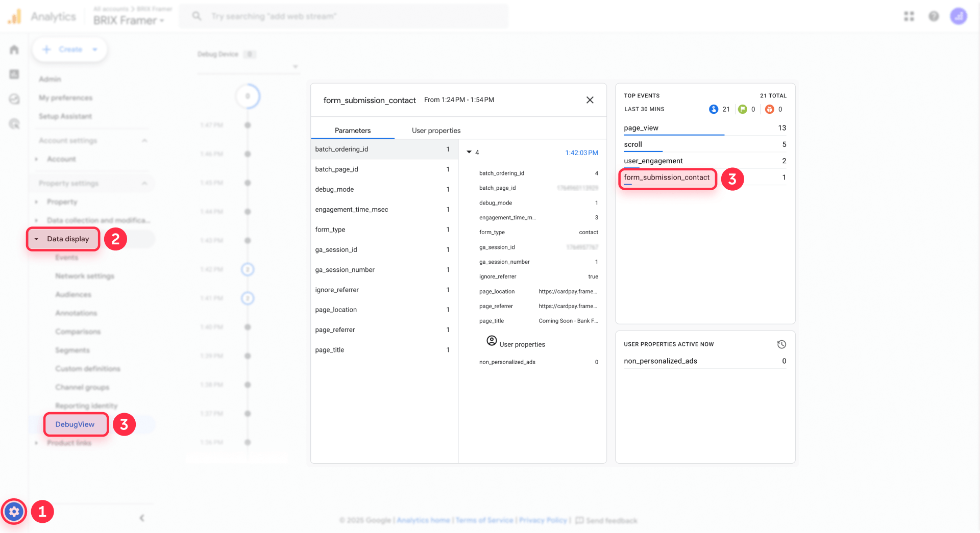This screenshot has height=533, width=980.
Task: Open the Create dropdown arrow
Action: pyautogui.click(x=95, y=49)
